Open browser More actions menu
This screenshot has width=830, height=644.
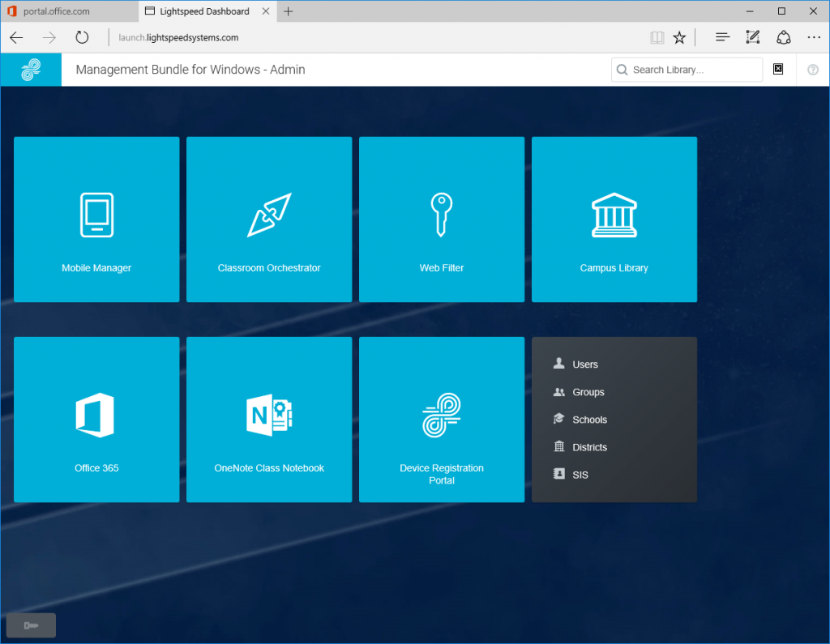pyautogui.click(x=814, y=37)
